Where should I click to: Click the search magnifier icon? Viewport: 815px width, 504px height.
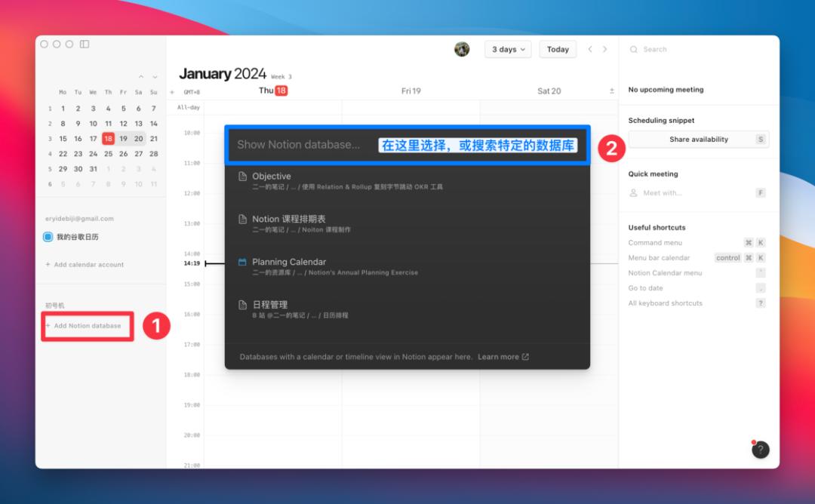tap(634, 49)
